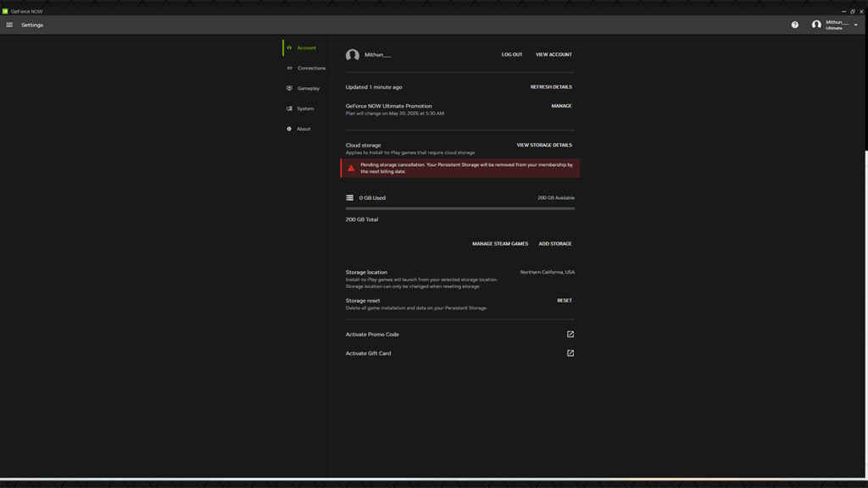
Task: Open Activate Promo Code external link icon
Action: (x=570, y=334)
